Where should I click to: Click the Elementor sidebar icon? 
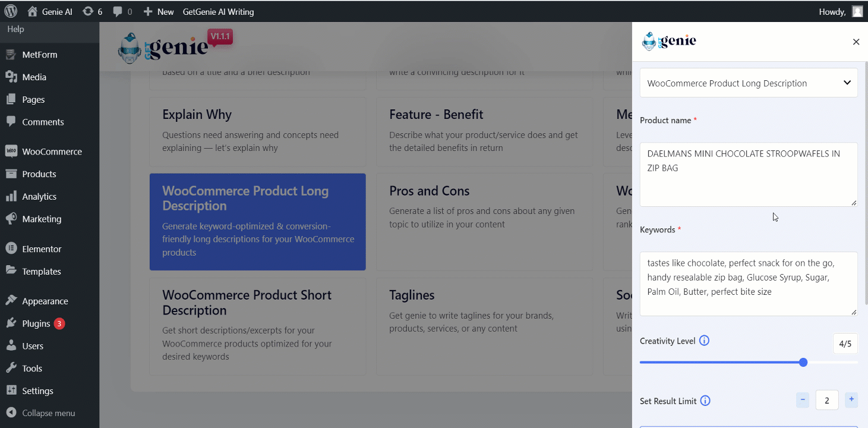coord(11,249)
